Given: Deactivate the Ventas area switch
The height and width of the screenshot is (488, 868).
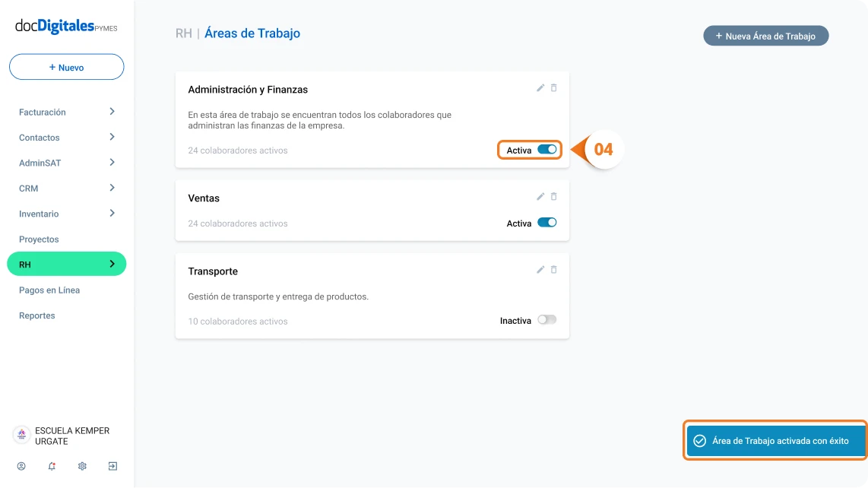Looking at the screenshot, I should coord(547,223).
